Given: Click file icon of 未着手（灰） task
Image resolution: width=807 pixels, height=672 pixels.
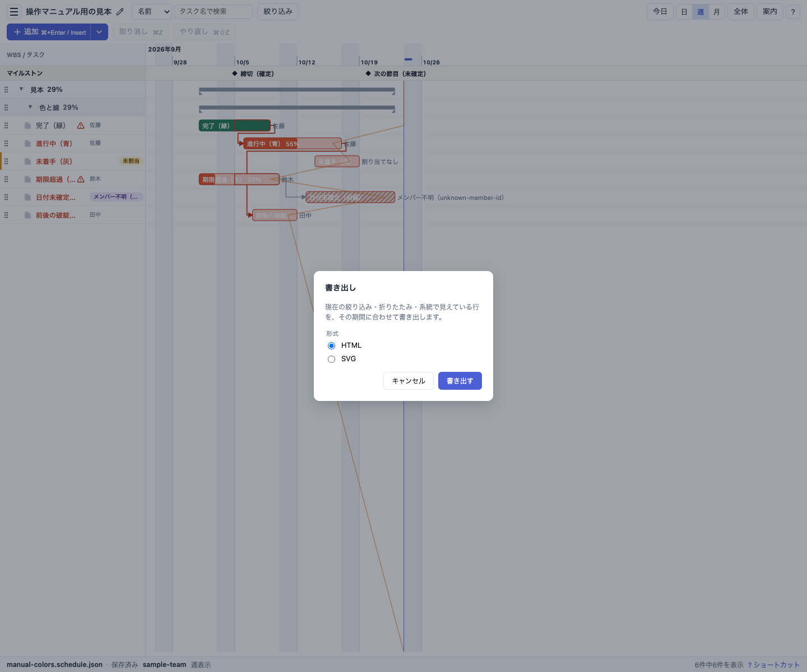Looking at the screenshot, I should [x=27, y=161].
